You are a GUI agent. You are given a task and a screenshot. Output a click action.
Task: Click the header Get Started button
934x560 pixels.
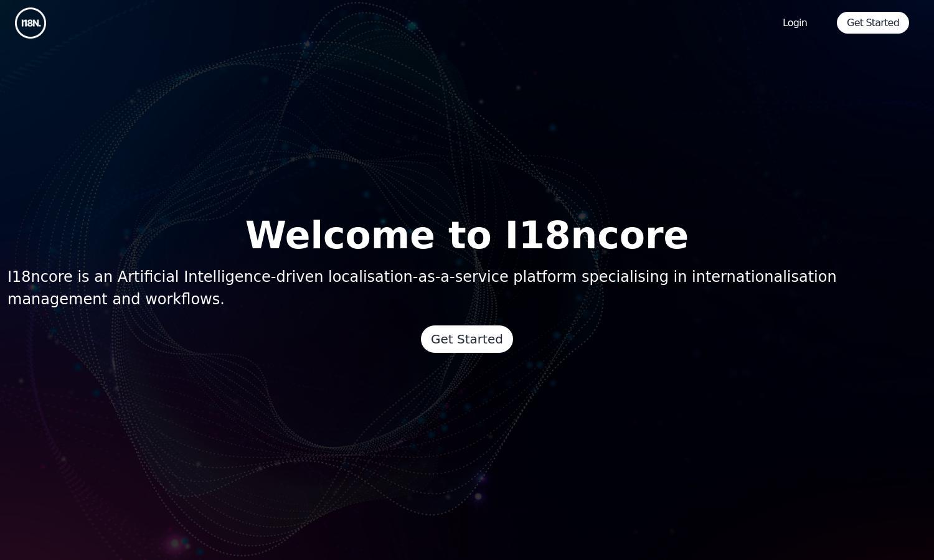pos(872,23)
